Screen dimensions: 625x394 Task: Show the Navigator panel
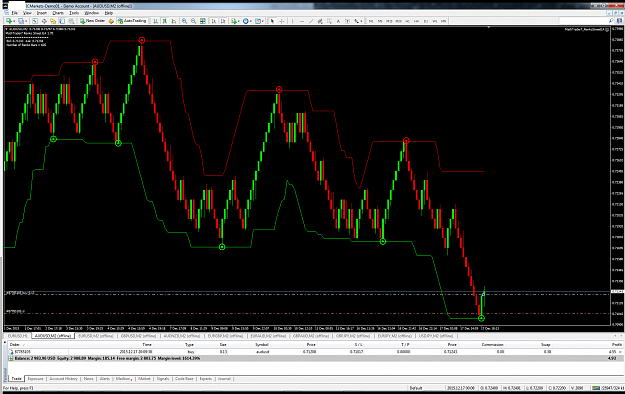53,21
